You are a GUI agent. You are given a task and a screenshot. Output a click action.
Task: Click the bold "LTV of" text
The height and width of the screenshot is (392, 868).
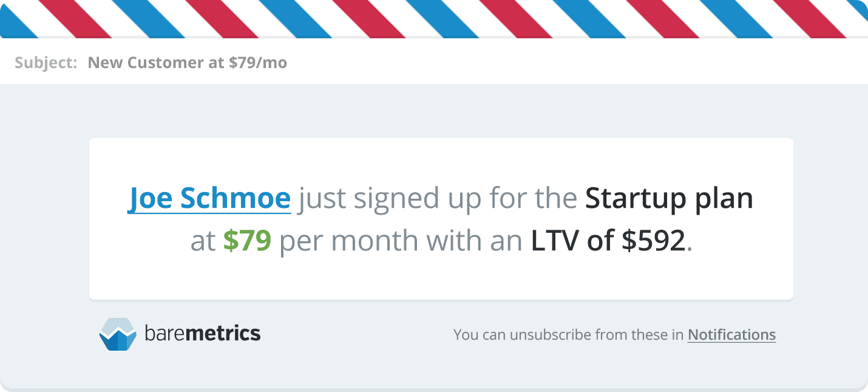click(x=572, y=241)
